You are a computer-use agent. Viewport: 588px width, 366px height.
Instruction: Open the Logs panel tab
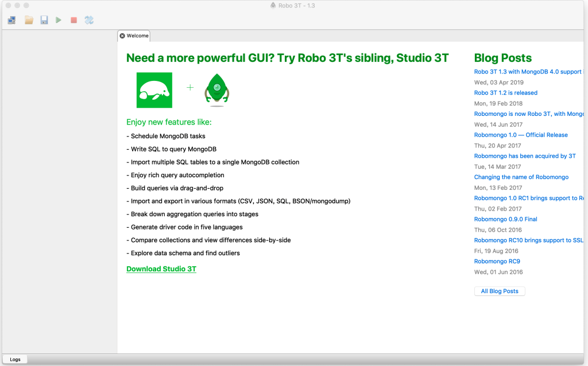tap(15, 360)
